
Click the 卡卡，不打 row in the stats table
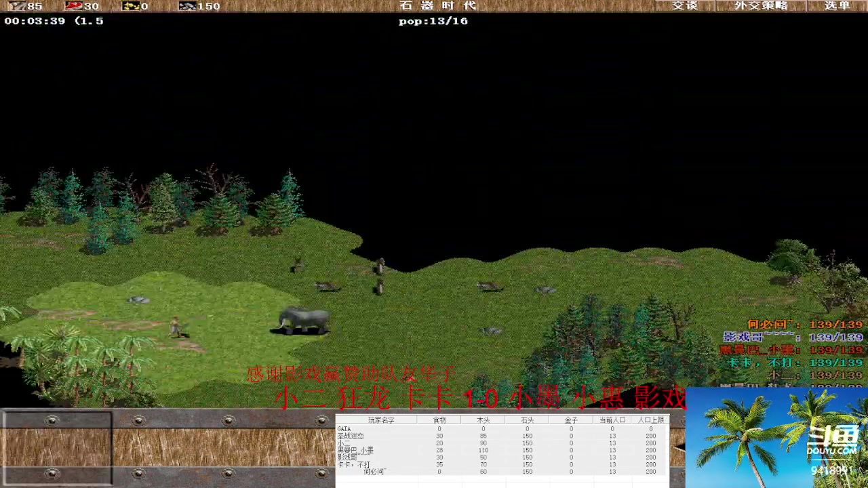click(x=502, y=464)
